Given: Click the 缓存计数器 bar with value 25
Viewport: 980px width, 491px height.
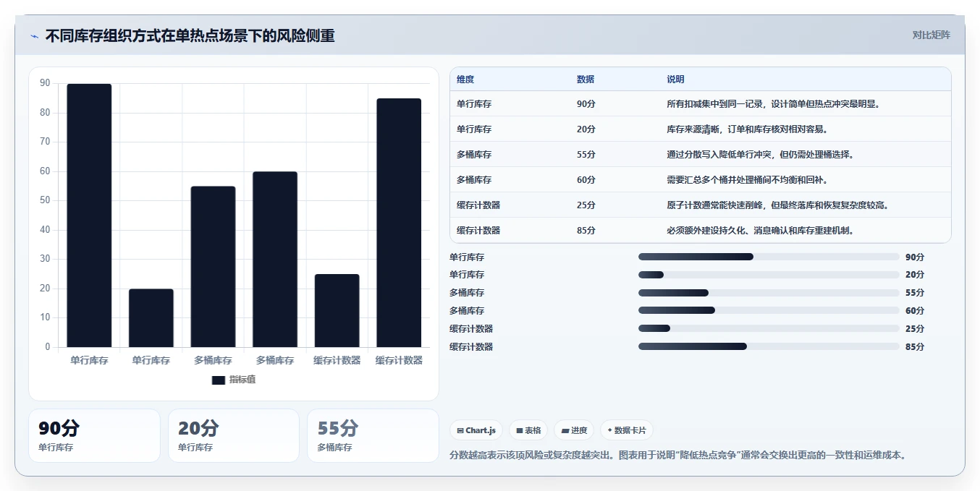Looking at the screenshot, I should coord(337,311).
